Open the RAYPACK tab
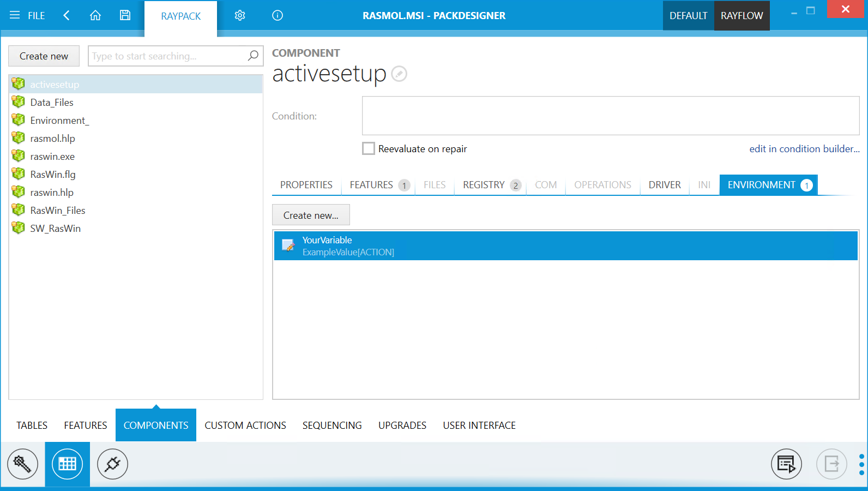This screenshot has height=491, width=868. [180, 16]
